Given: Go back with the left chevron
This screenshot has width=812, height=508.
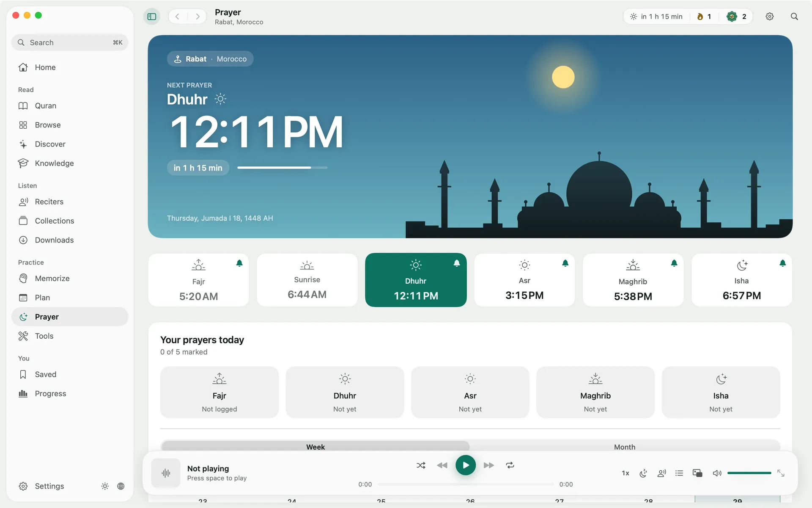Looking at the screenshot, I should pyautogui.click(x=178, y=17).
